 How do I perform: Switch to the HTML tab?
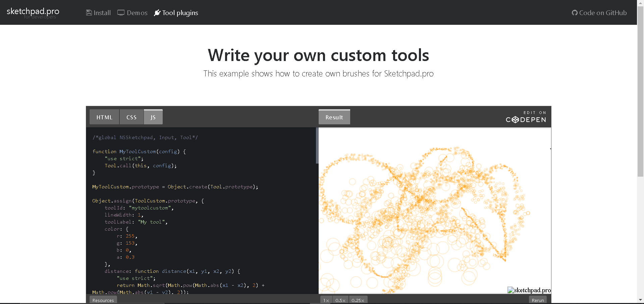[104, 117]
